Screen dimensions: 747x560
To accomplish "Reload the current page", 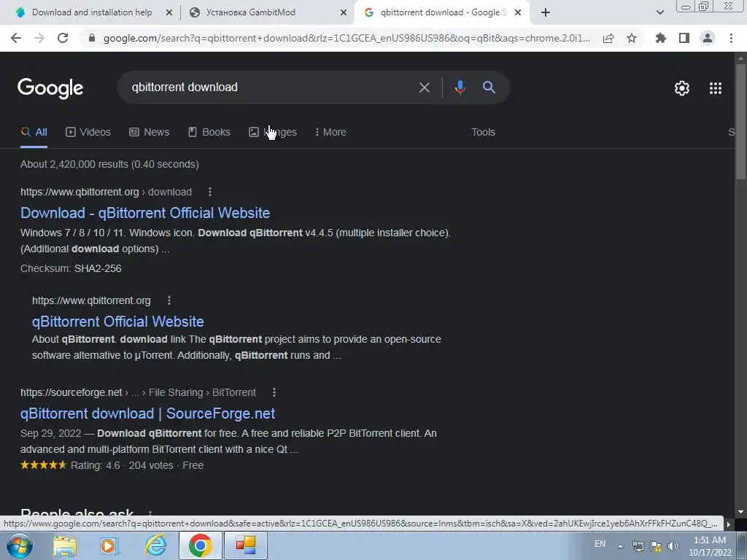I will (x=63, y=38).
